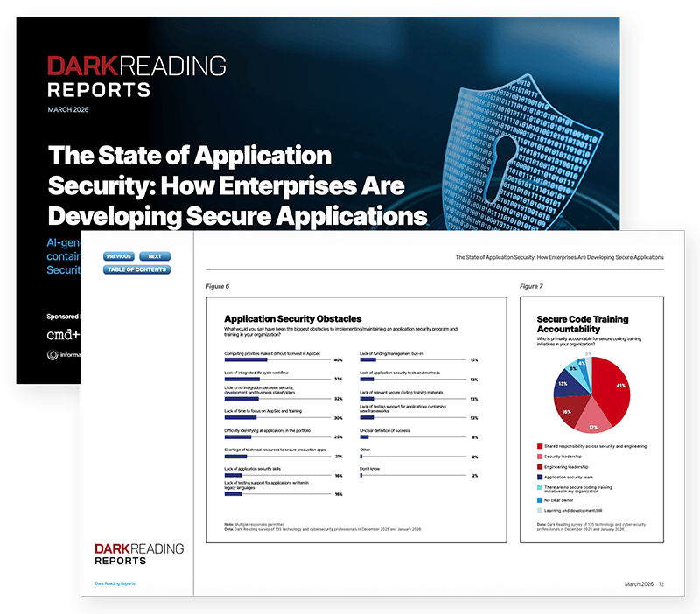Click 'Difficulty identifying all applications' label

(268, 430)
